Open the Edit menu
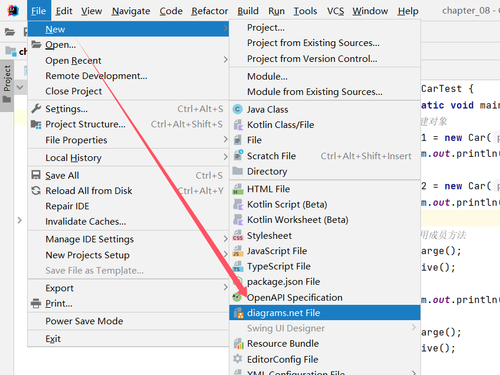This screenshot has width=500, height=375. tap(64, 11)
